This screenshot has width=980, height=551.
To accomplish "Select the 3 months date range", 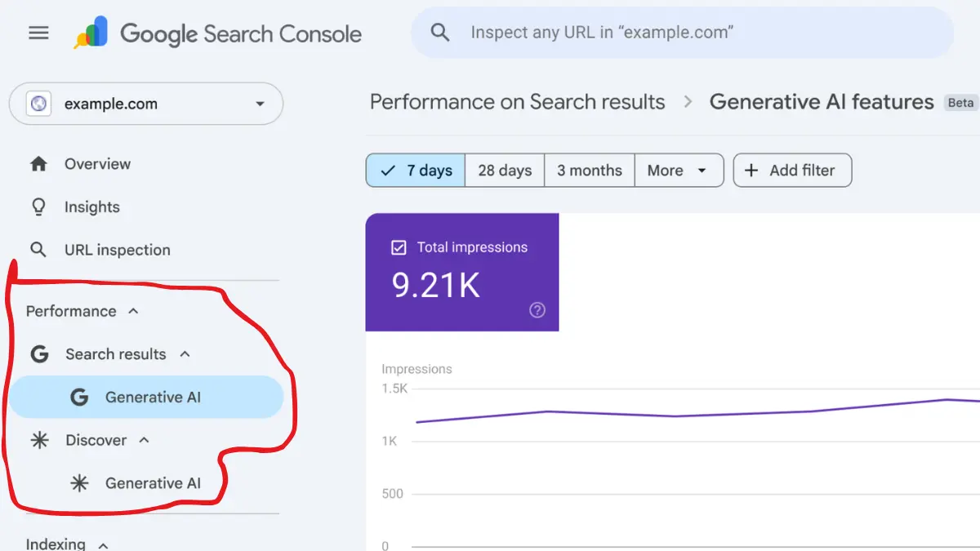I will pyautogui.click(x=590, y=171).
